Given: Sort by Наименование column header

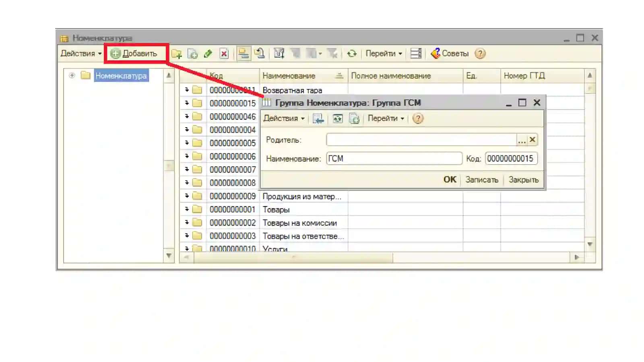Looking at the screenshot, I should tap(303, 76).
